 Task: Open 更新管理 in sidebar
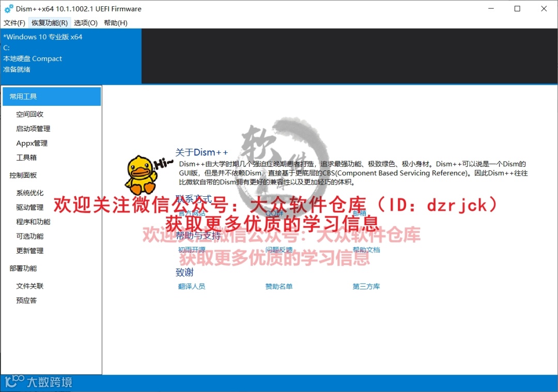pos(29,251)
